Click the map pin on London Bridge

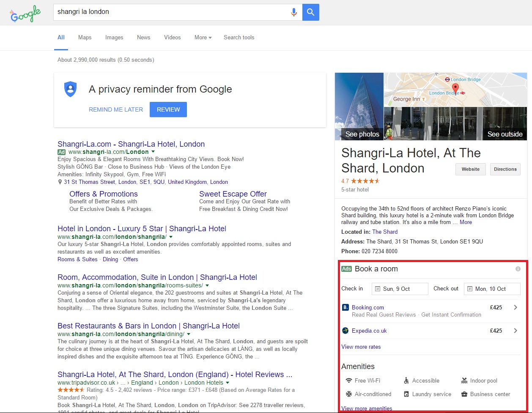tap(455, 89)
